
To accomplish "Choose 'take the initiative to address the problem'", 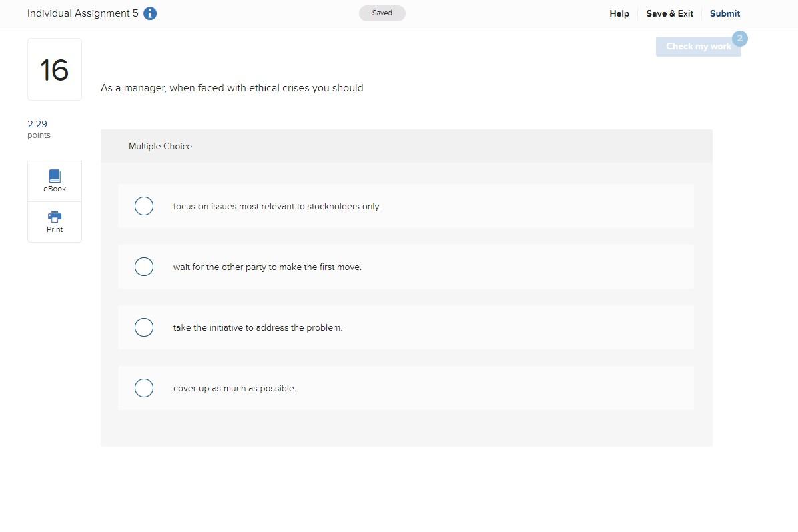I will (x=144, y=327).
